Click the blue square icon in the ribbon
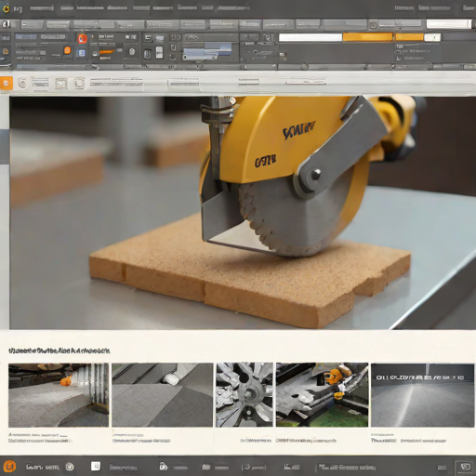This screenshot has height=476, width=476. click(82, 53)
